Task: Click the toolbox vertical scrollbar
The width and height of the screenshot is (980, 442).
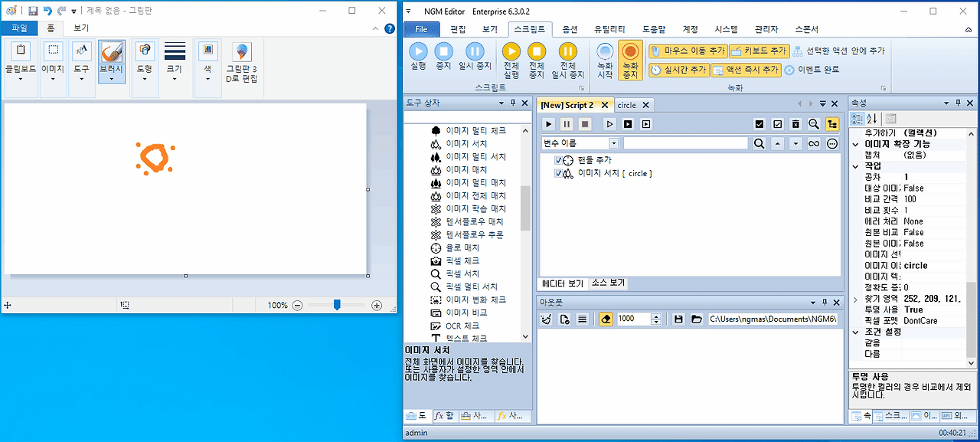Action: pos(525,208)
